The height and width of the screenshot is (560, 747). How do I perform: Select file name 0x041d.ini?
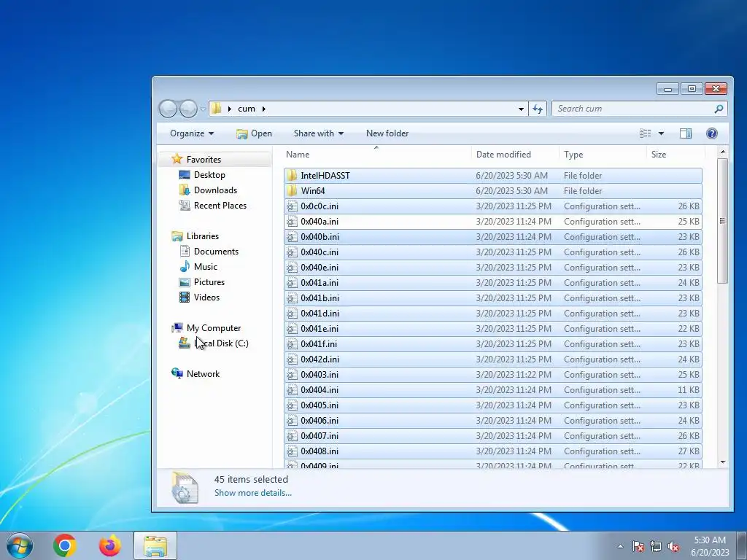tap(320, 314)
